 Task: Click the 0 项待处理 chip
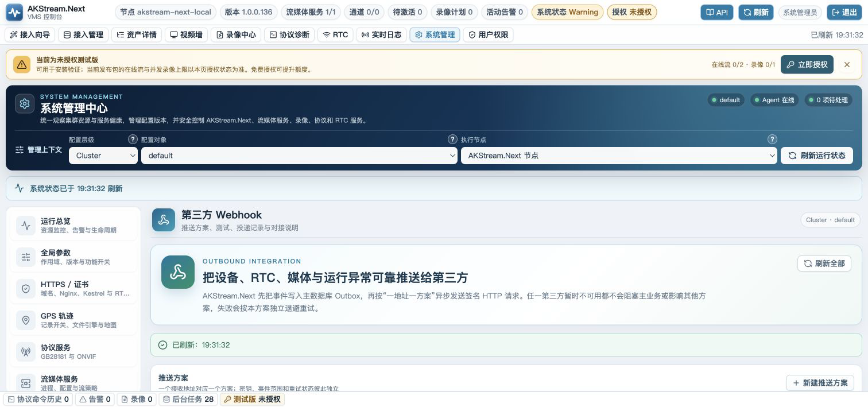point(827,100)
